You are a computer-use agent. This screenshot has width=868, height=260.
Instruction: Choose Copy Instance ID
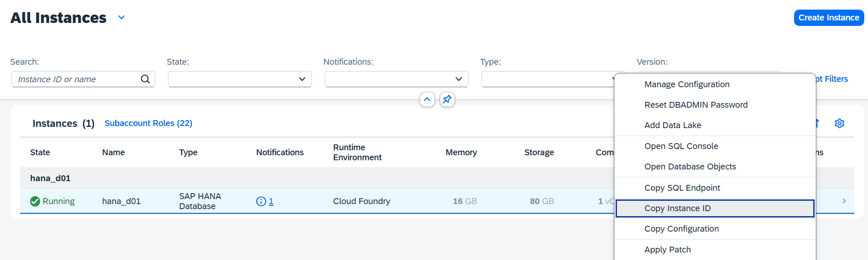(x=715, y=208)
